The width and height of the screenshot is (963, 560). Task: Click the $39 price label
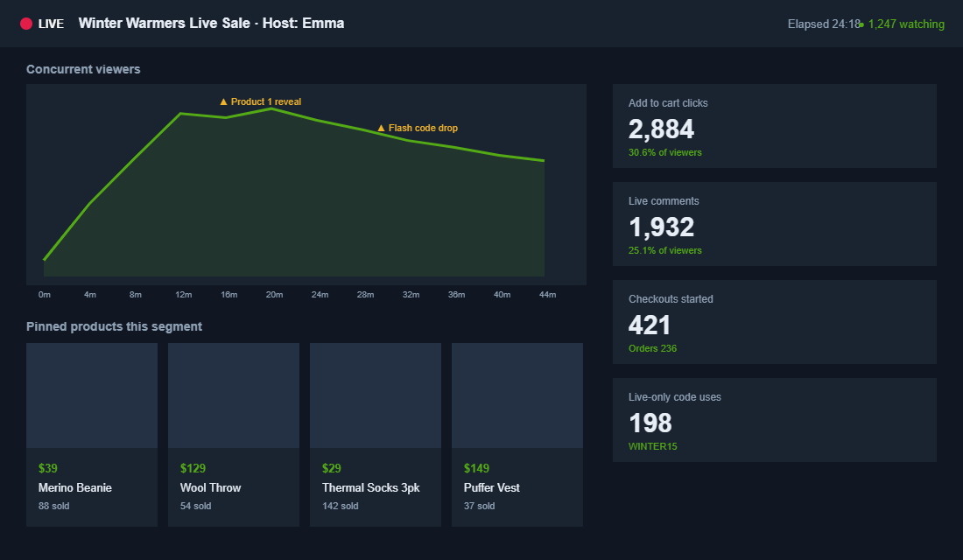(x=48, y=468)
